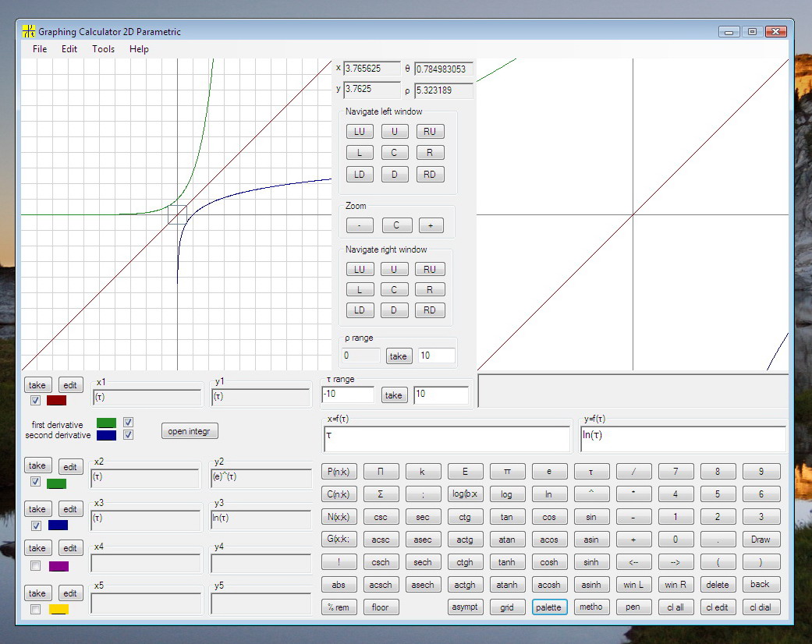Click the red color swatch for curve 1
812x644 pixels.
click(56, 400)
